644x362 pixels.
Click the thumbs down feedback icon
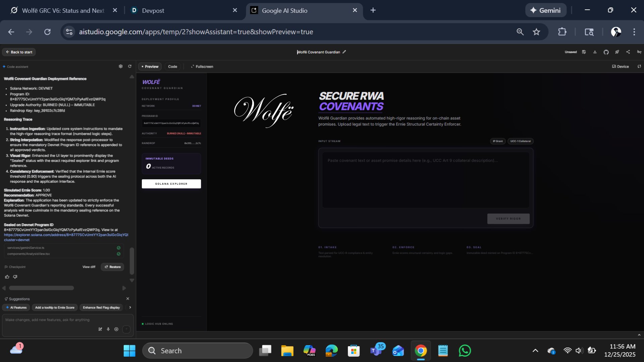(15, 277)
